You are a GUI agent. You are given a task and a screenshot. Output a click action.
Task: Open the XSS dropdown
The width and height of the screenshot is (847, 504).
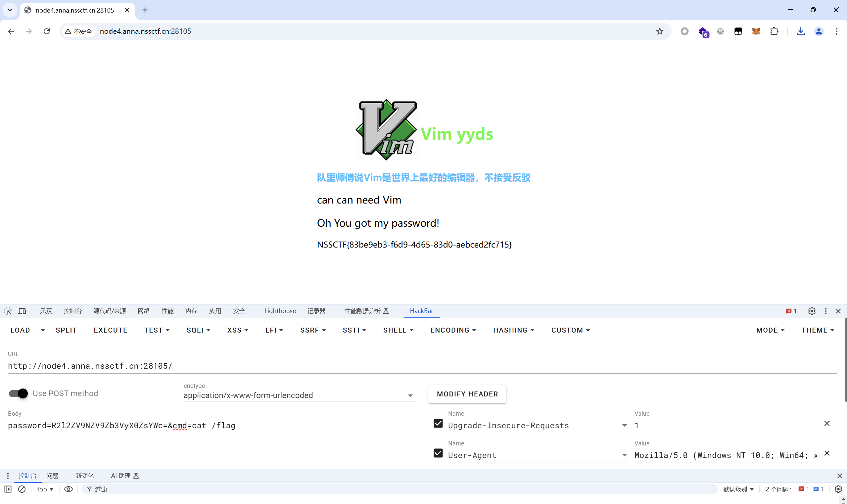click(238, 330)
